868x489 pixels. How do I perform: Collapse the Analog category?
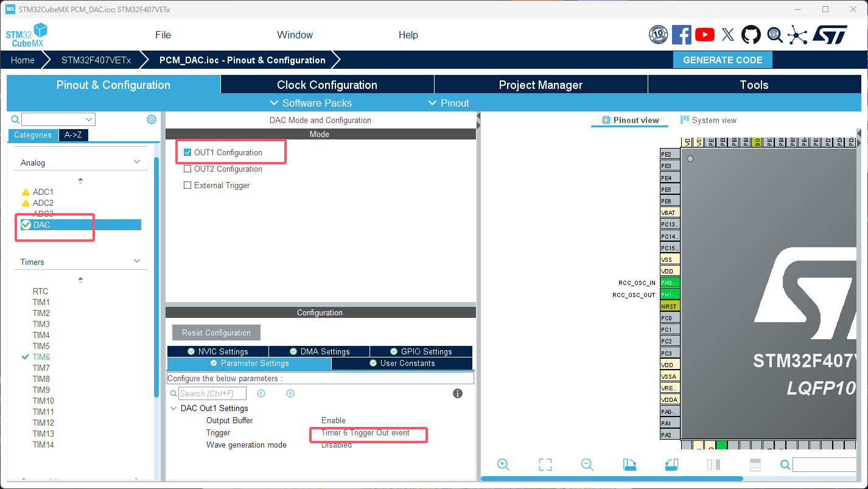tap(137, 163)
